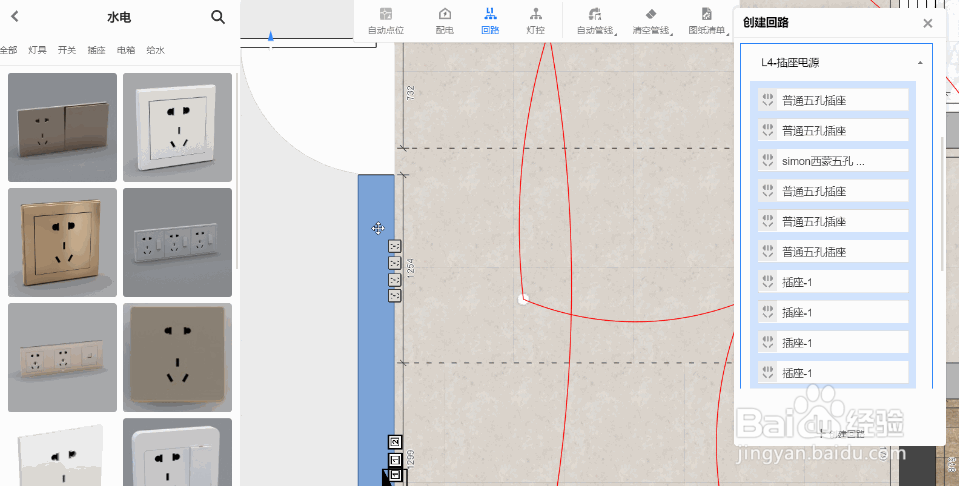Select the second 插座-1 row
Screen dimensions: 959x486
(x=833, y=312)
